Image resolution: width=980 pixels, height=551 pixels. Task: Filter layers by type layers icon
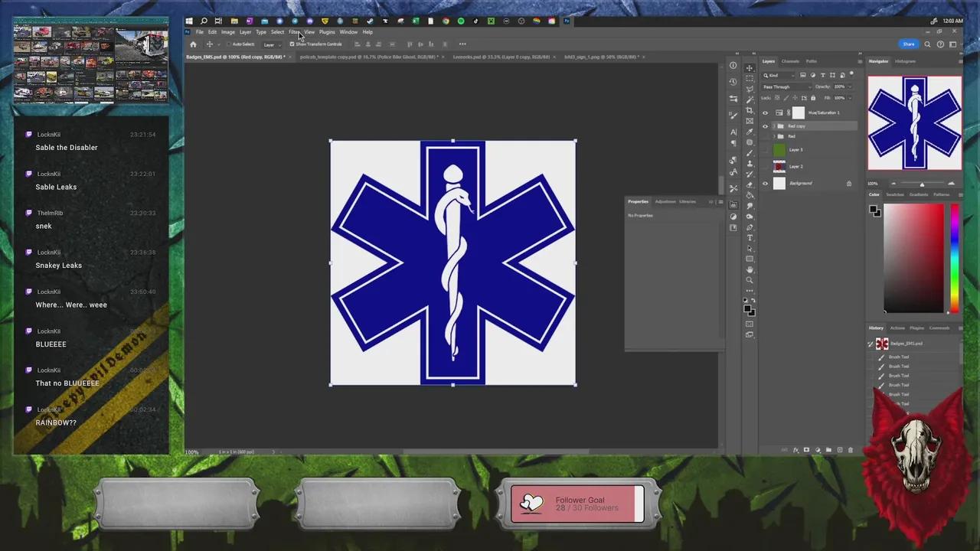click(x=823, y=75)
